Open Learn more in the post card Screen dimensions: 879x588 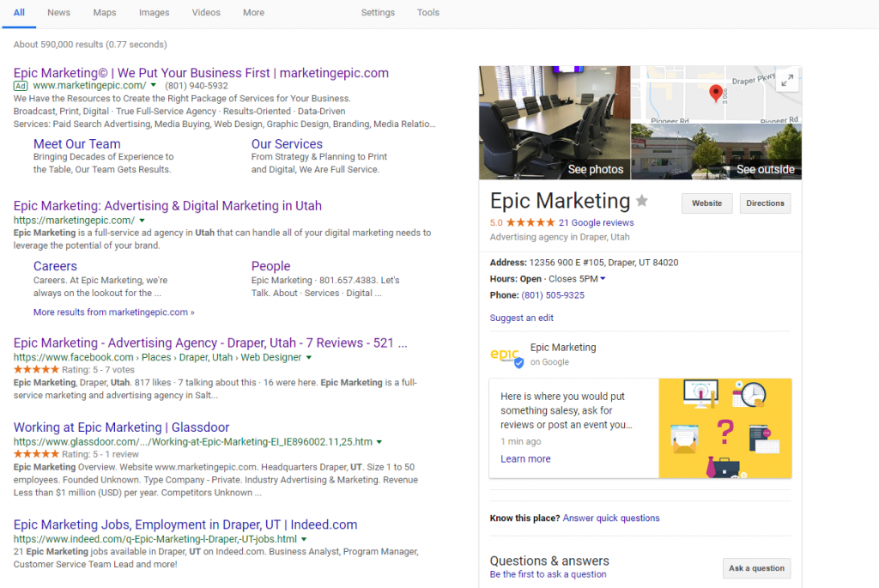click(525, 458)
